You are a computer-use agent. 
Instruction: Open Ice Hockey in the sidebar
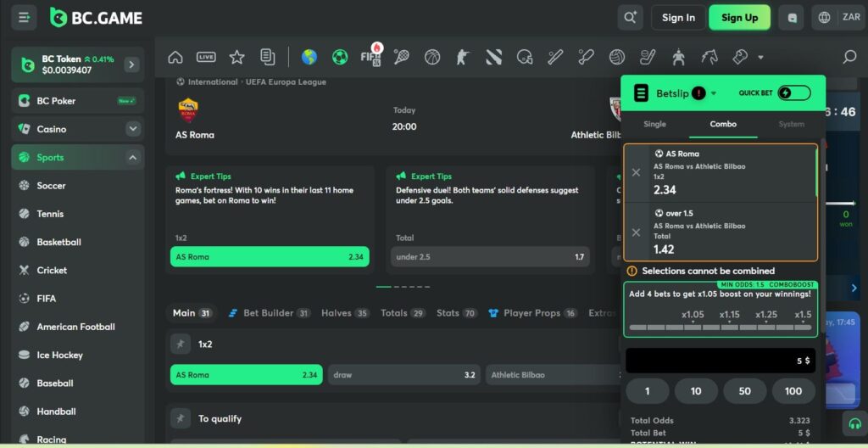77,355
